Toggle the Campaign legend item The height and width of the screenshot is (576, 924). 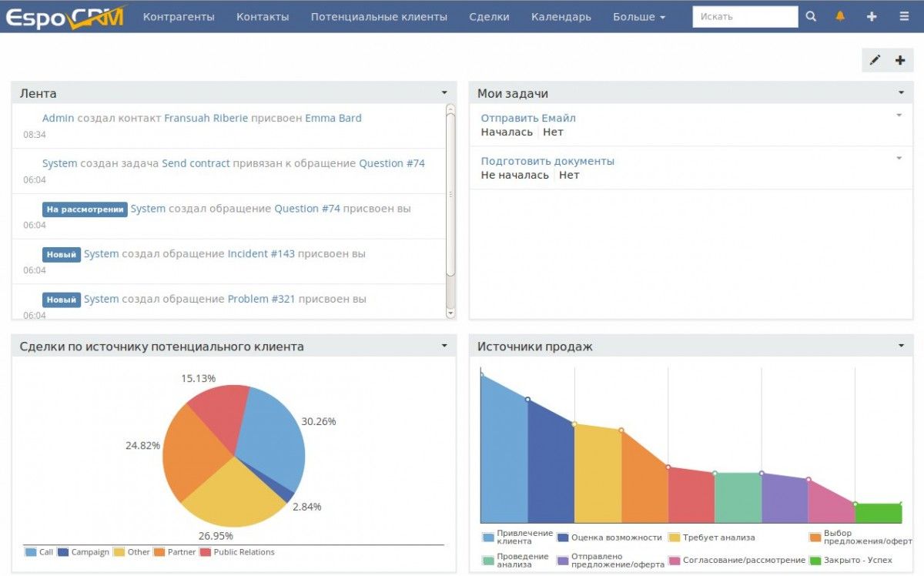pyautogui.click(x=83, y=552)
